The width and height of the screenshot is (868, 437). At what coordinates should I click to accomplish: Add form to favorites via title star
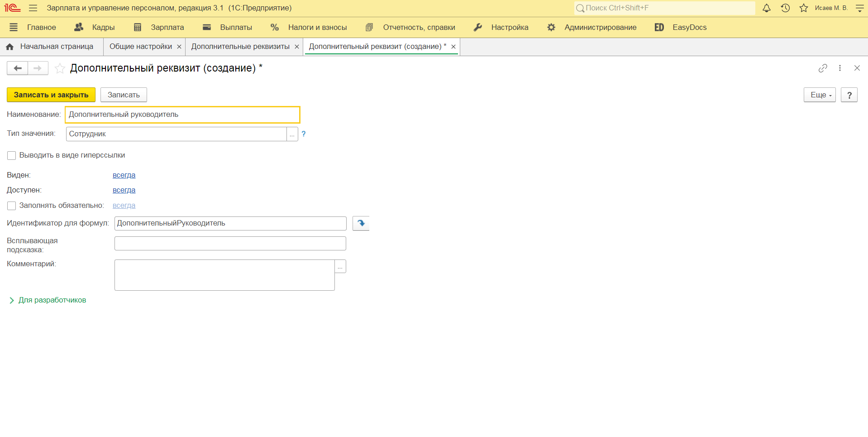pos(60,68)
